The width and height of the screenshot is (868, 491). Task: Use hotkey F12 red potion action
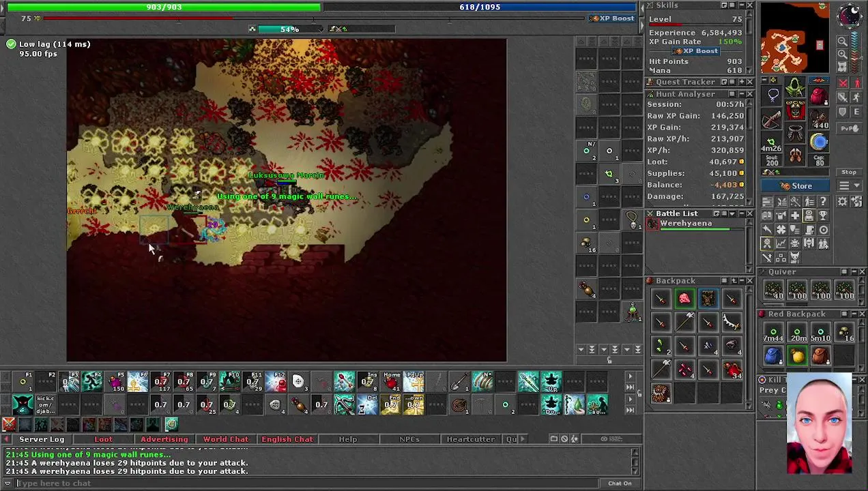point(276,382)
